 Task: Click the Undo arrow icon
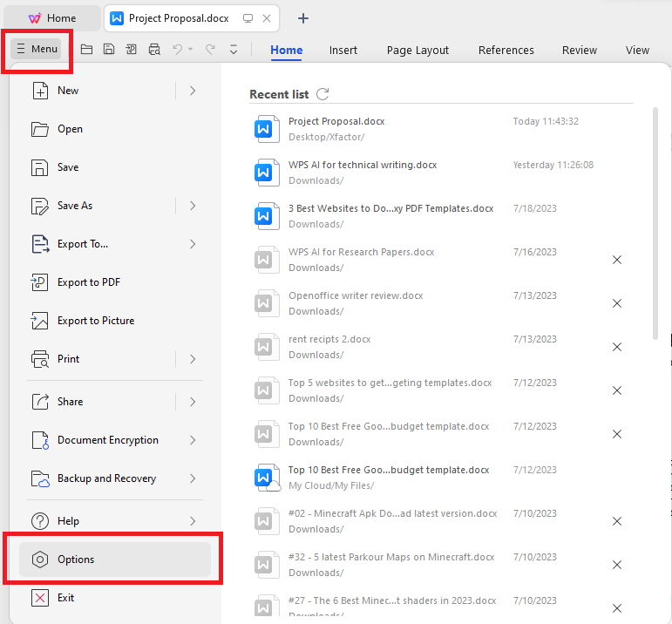178,50
